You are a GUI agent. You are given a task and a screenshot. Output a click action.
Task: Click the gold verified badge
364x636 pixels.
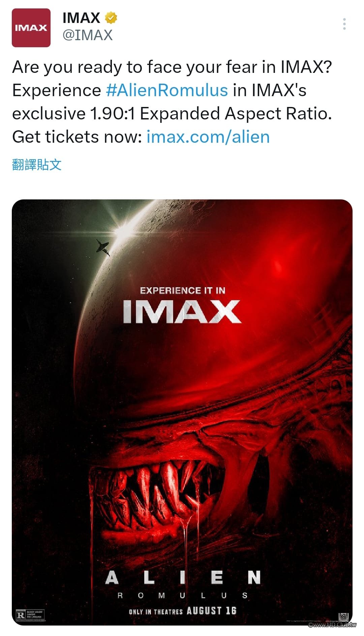pyautogui.click(x=111, y=18)
